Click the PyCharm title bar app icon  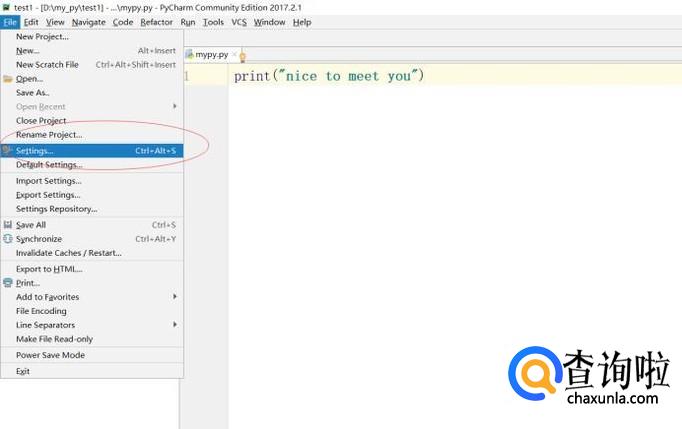[7, 7]
